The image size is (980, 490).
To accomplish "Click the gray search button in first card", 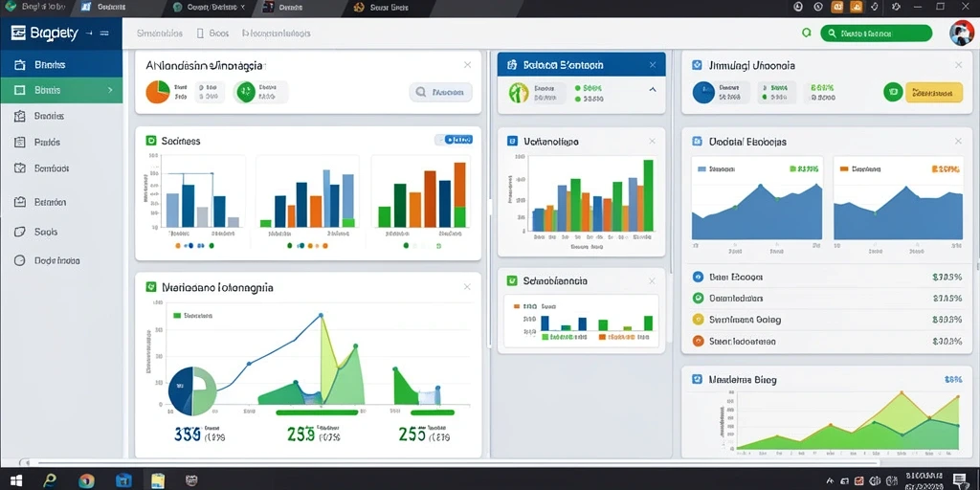I will click(x=440, y=93).
